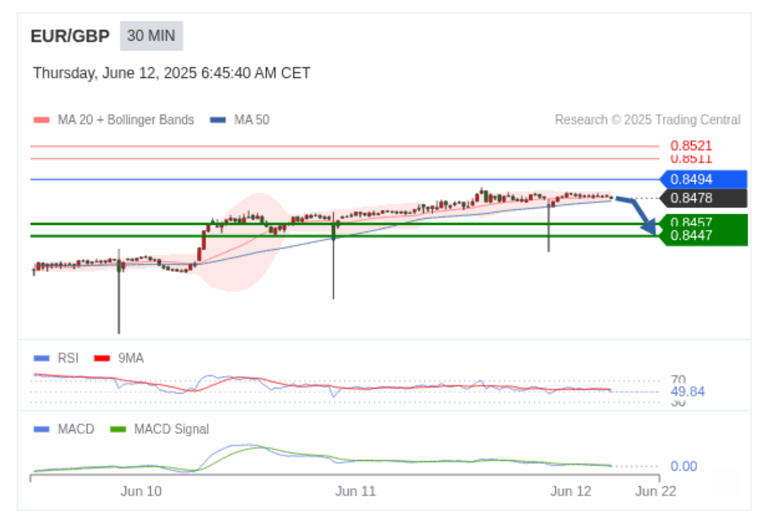Click the EUR/GBP pair title

(70, 36)
